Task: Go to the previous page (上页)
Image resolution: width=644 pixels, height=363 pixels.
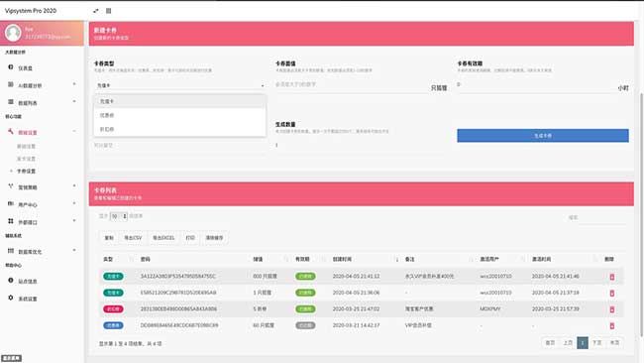Action: [x=568, y=343]
